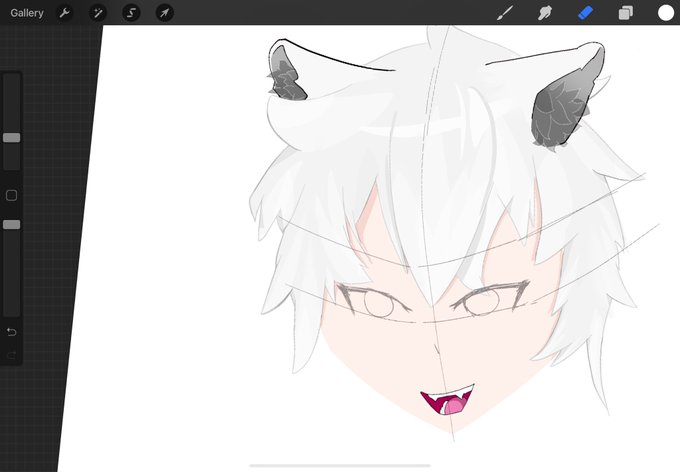680x472 pixels.
Task: Select the Eraser tool
Action: [585, 13]
